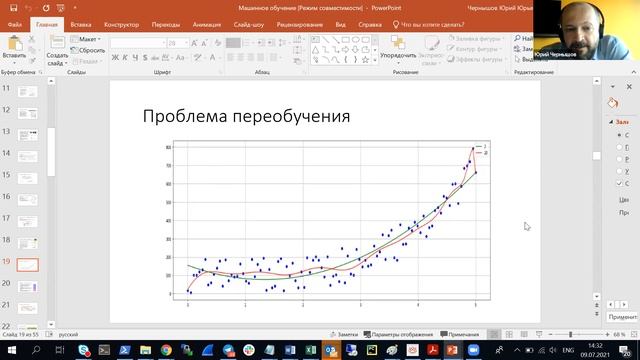Select the rectangle shape in the shapes gallery

pos(346,40)
